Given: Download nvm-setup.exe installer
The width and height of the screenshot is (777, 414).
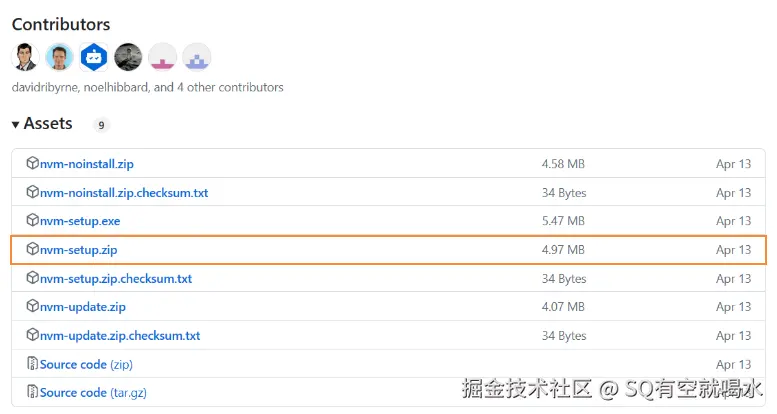Looking at the screenshot, I should [80, 220].
